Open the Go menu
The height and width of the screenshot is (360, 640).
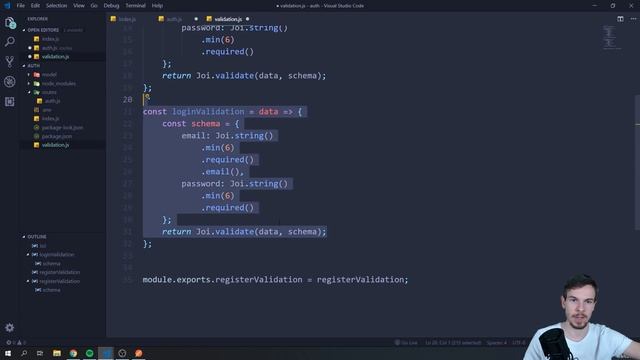point(94,6)
